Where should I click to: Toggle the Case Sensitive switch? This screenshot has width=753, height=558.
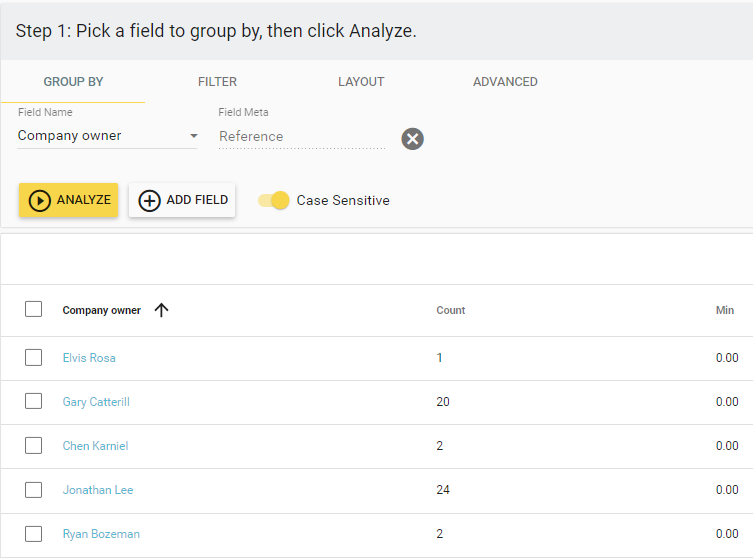tap(274, 200)
